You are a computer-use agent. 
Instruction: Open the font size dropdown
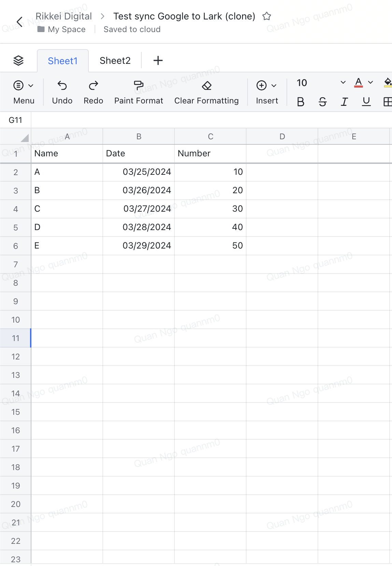click(343, 83)
